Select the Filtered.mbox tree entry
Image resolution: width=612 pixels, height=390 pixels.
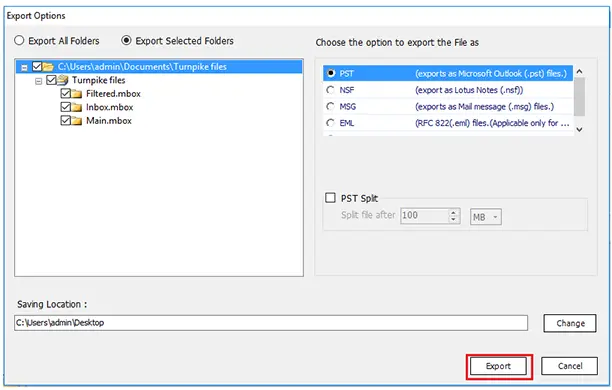[x=113, y=94]
